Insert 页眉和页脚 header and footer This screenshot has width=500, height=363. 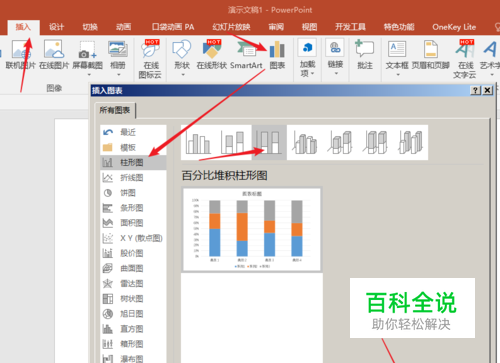(431, 54)
